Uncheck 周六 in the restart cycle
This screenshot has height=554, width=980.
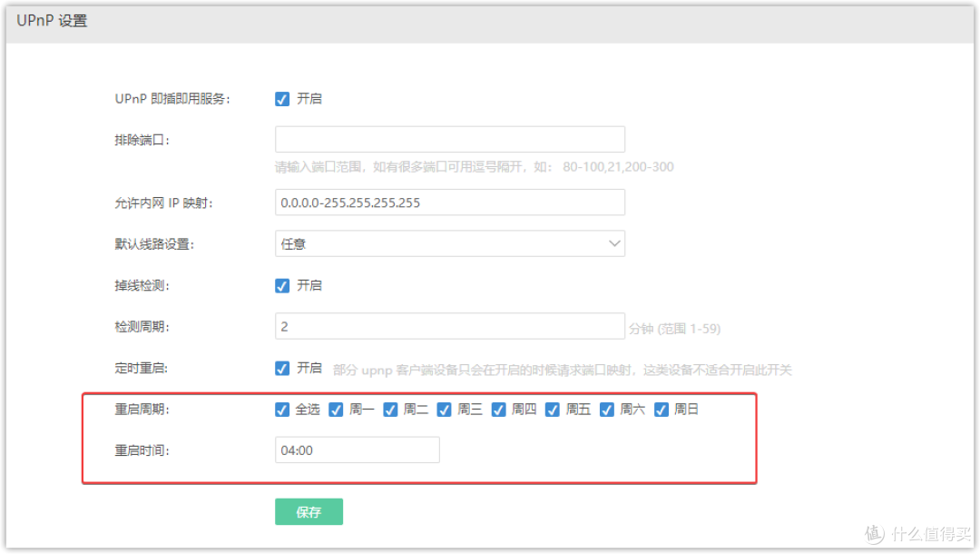[606, 410]
